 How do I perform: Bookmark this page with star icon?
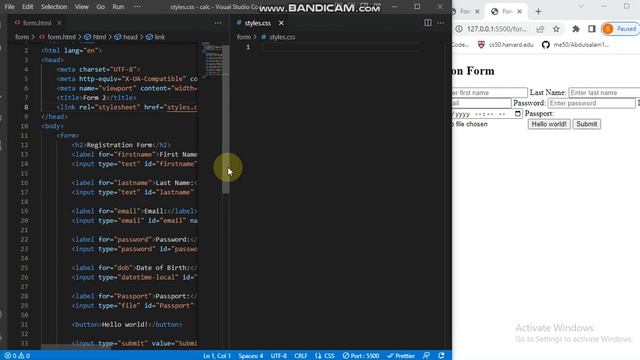[x=556, y=29]
